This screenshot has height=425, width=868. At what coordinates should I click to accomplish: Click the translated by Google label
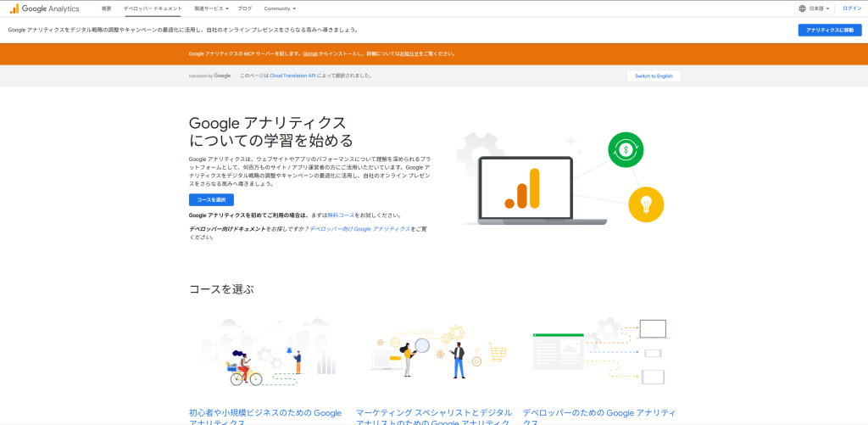click(x=210, y=75)
